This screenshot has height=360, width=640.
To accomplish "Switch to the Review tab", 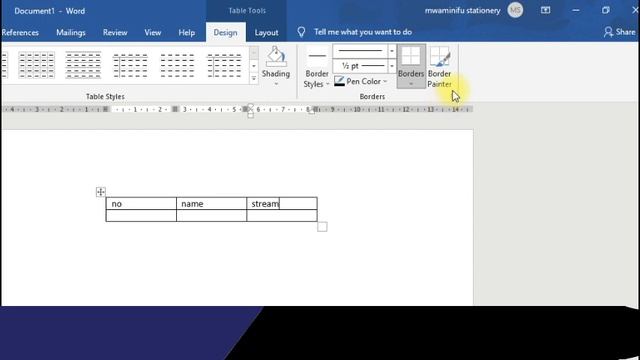I will coord(115,32).
